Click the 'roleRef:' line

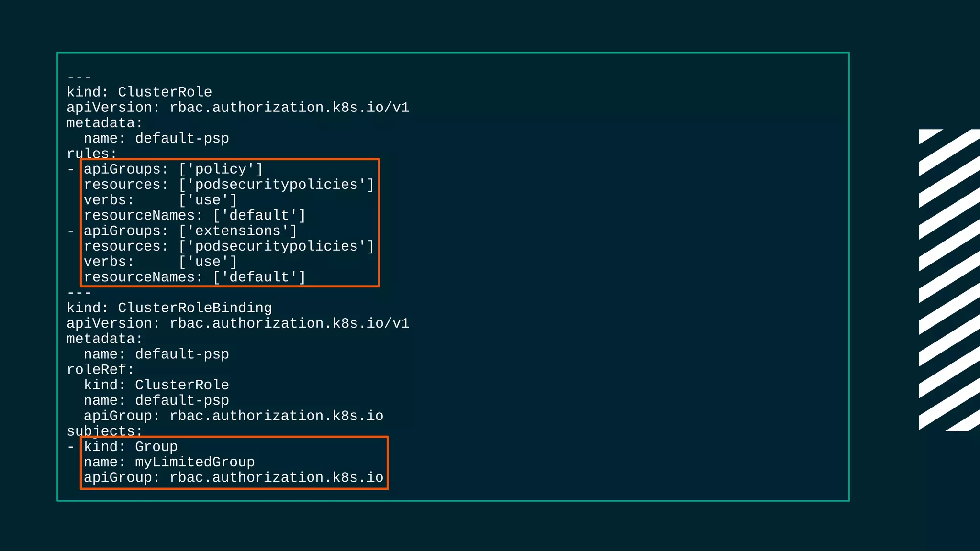(100, 370)
